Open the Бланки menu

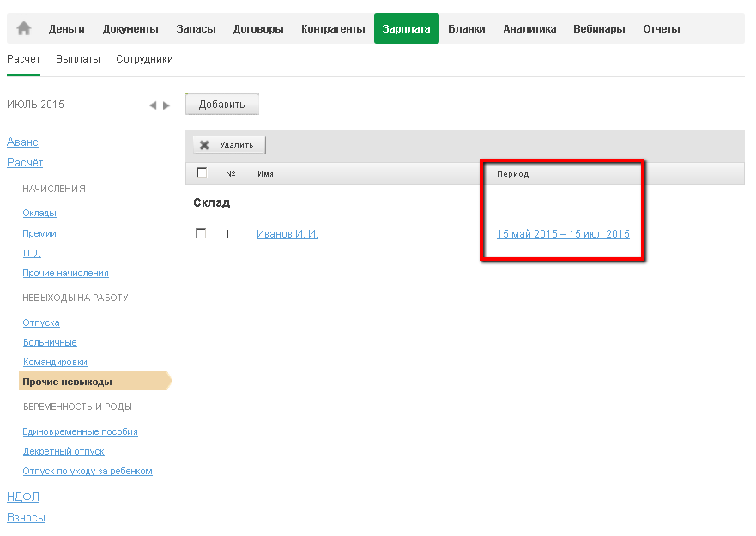466,29
